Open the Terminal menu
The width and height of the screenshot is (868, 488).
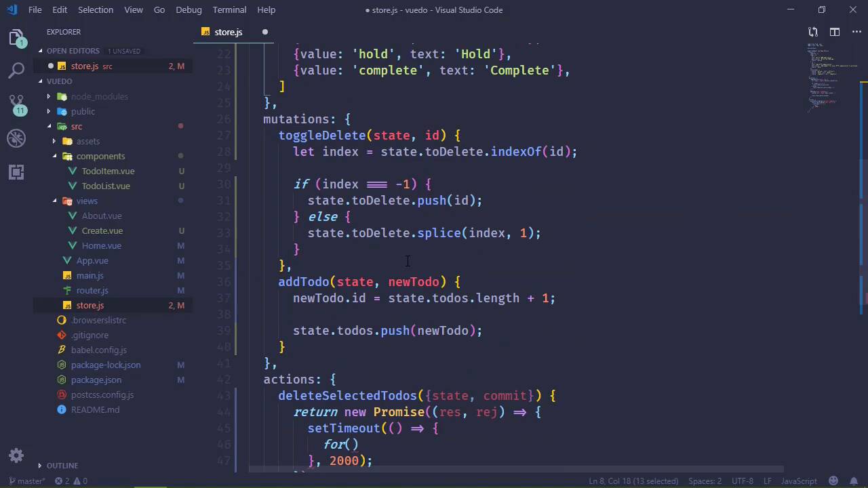(x=229, y=9)
